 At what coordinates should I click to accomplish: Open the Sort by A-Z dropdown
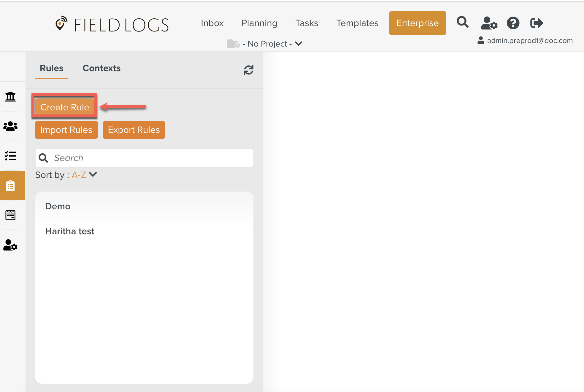84,175
